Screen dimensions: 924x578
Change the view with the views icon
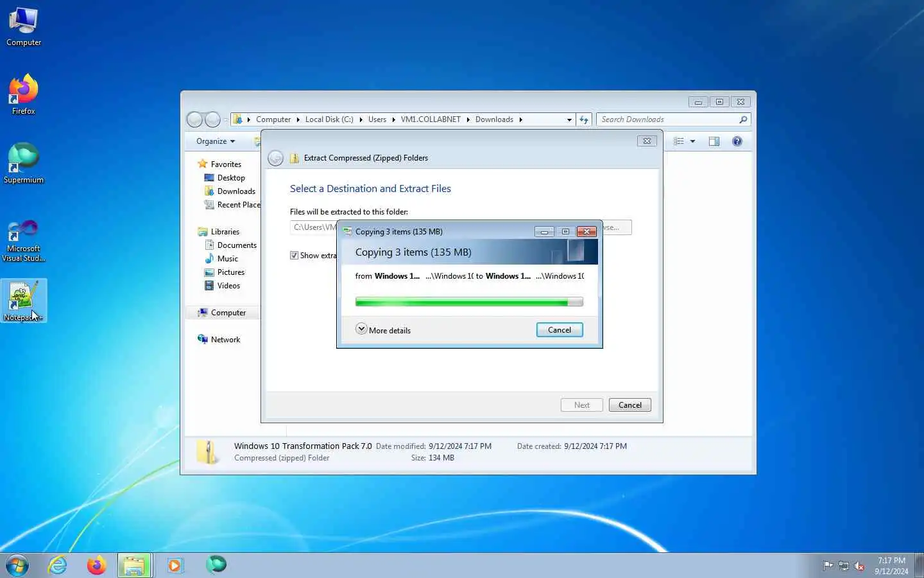(679, 141)
